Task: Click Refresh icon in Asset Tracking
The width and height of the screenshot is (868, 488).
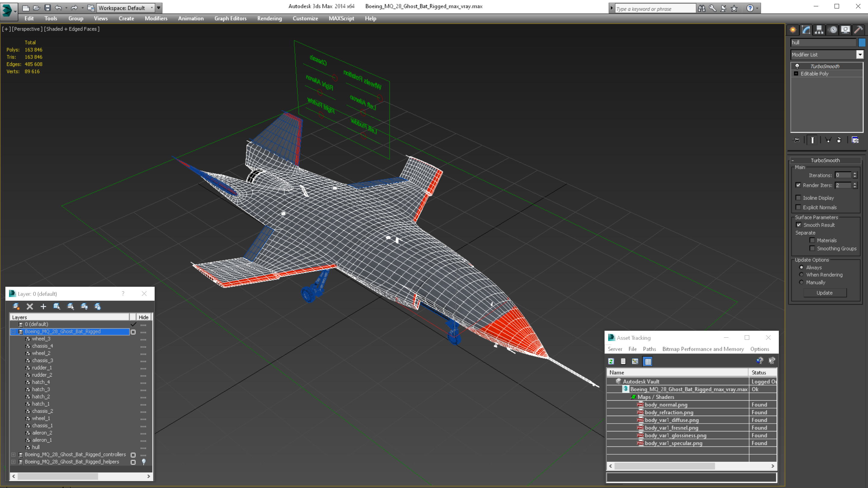Action: pyautogui.click(x=611, y=361)
